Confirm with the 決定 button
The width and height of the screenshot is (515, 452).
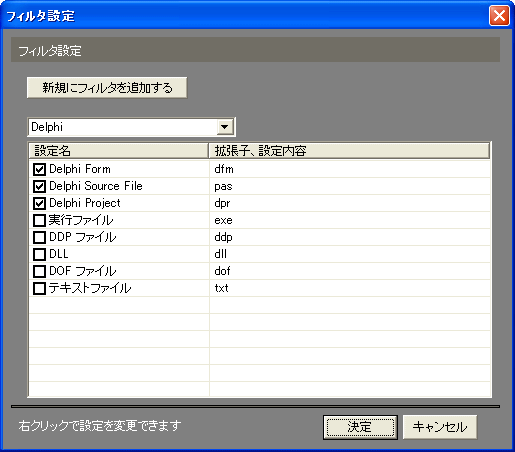[360, 427]
